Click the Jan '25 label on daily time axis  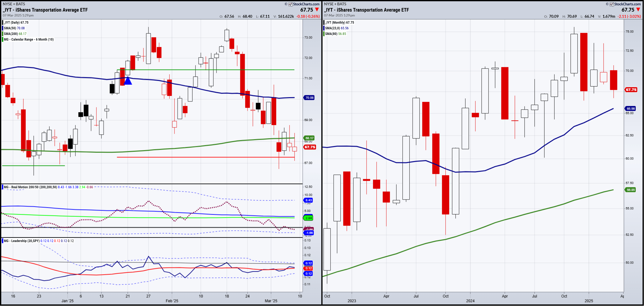(x=68, y=301)
